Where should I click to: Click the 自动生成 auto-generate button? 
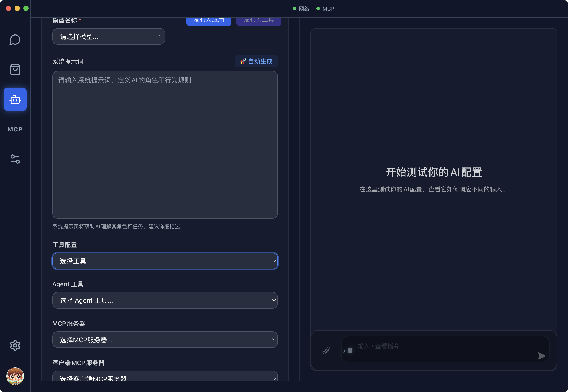256,61
